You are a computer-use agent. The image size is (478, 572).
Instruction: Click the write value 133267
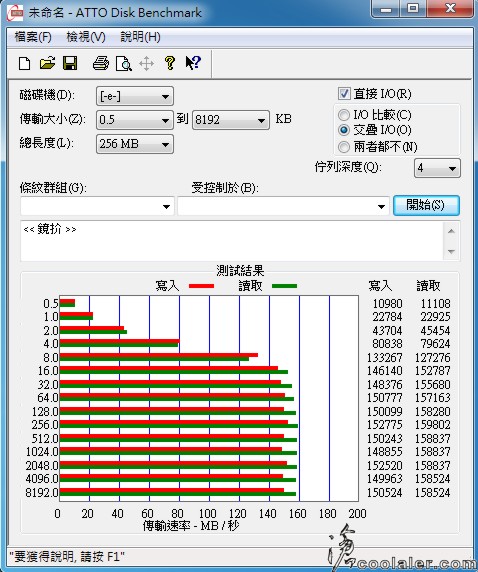385,358
